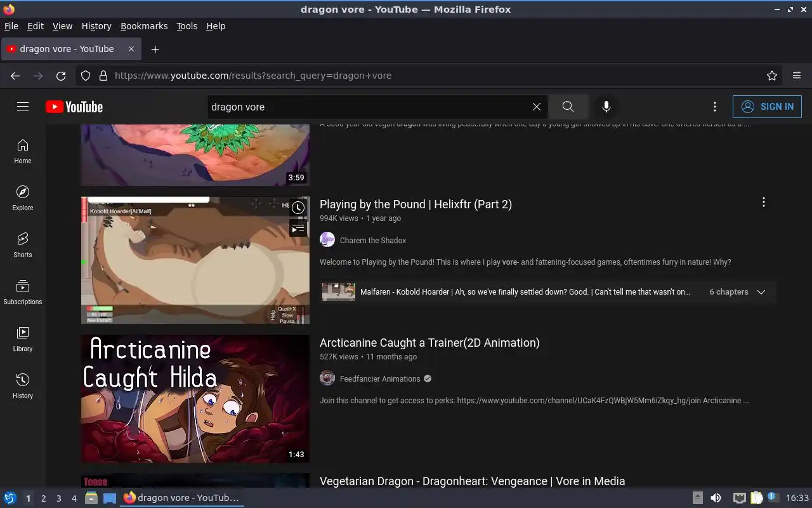Open the Bookmarks menu
812x508 pixels.
144,26
